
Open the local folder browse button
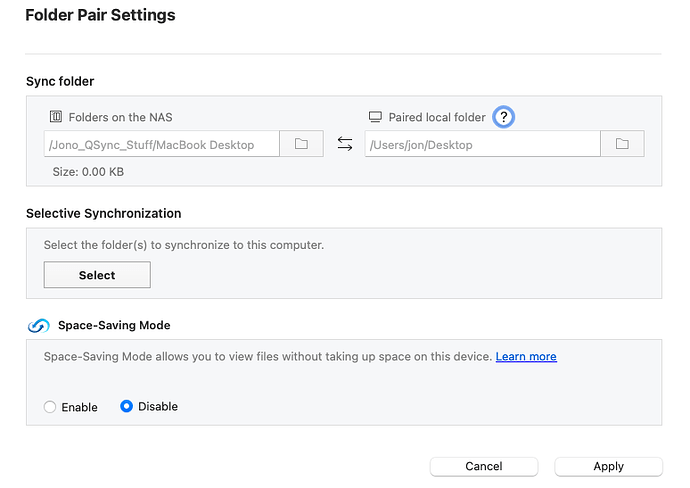pyautogui.click(x=622, y=144)
